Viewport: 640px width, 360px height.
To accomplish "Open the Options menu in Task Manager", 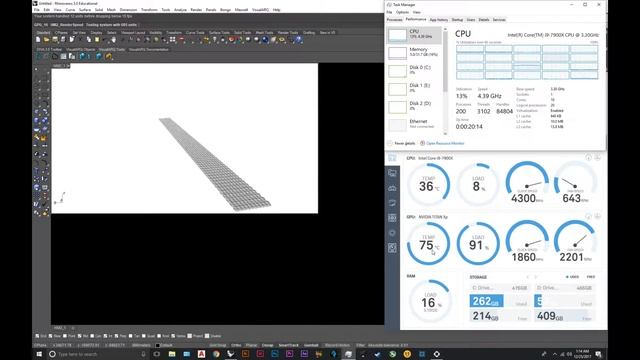I will click(402, 12).
